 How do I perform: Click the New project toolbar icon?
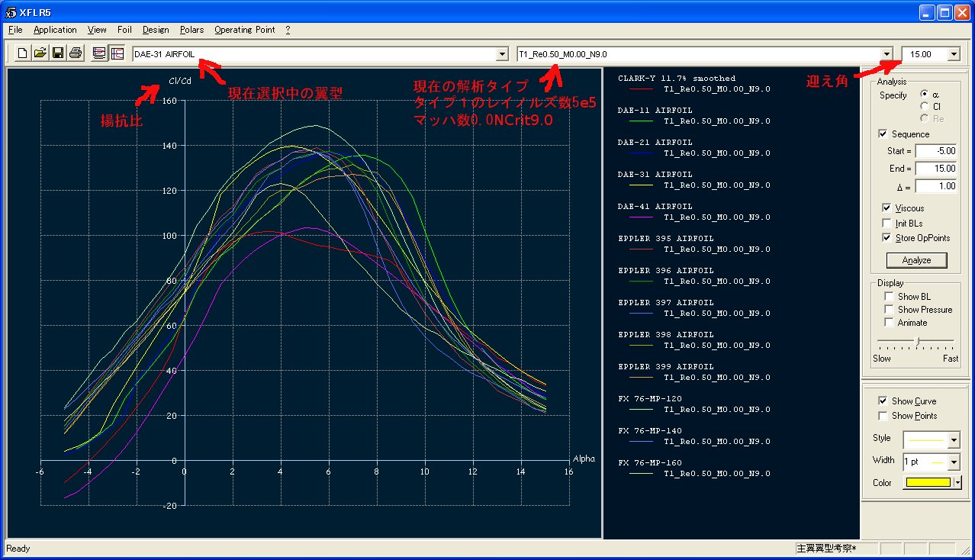coord(22,53)
